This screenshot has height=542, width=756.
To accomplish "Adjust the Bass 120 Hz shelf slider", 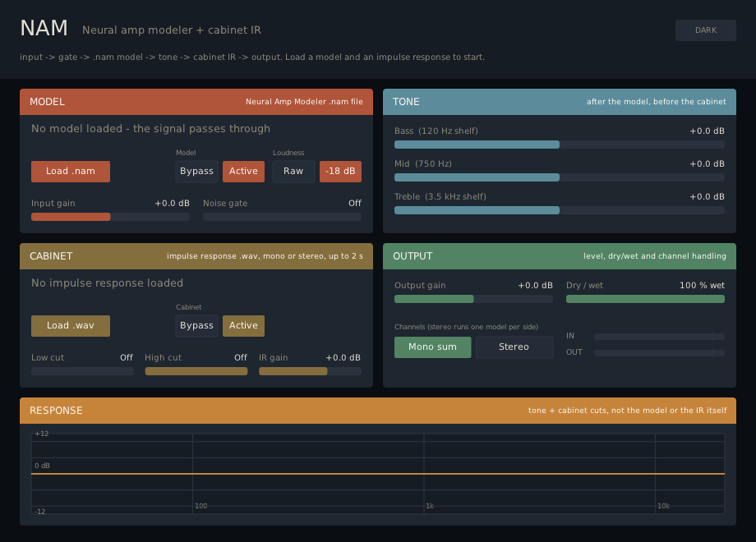I will [x=560, y=145].
